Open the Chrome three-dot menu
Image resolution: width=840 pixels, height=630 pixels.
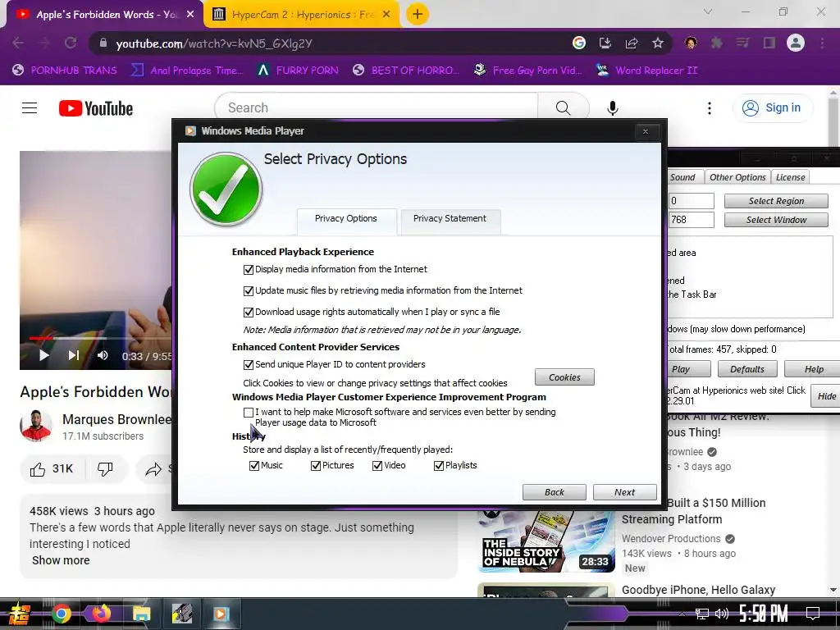(822, 43)
